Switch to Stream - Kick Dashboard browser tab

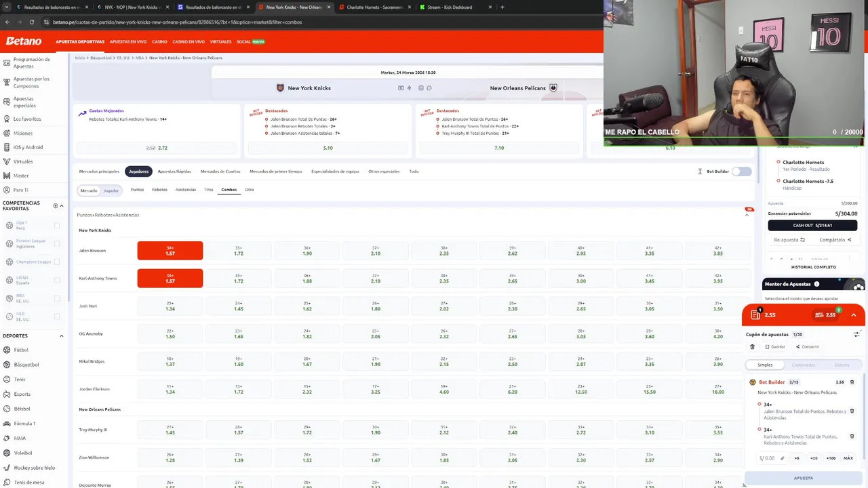[450, 7]
